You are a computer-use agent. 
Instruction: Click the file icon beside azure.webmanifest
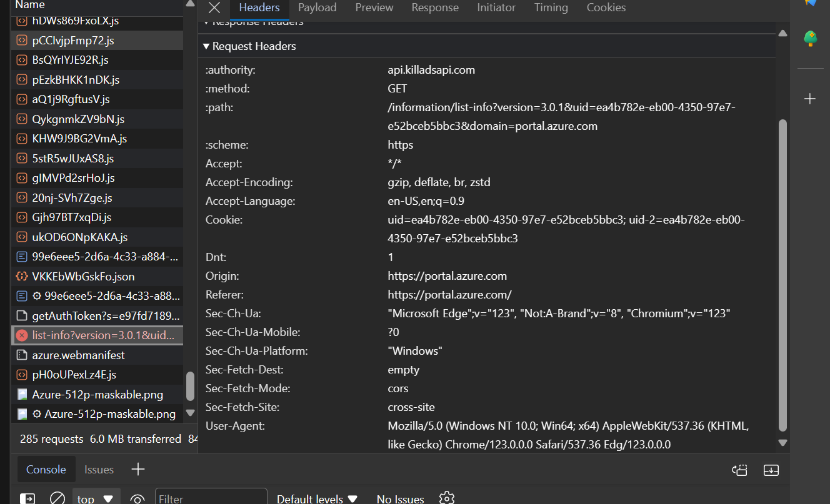coord(22,355)
